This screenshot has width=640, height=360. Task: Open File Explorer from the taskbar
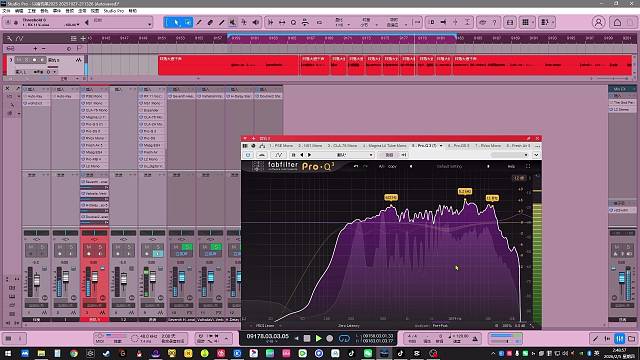tap(41, 353)
